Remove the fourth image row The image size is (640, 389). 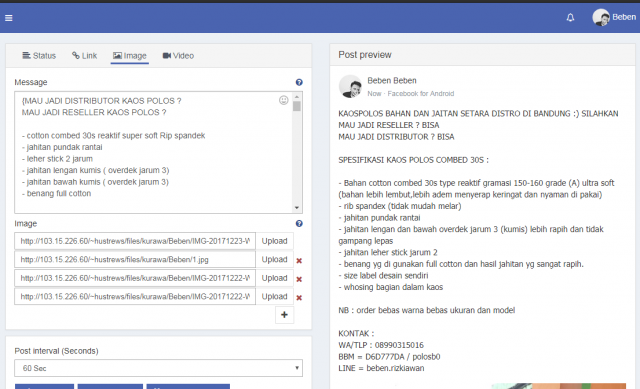tap(299, 298)
